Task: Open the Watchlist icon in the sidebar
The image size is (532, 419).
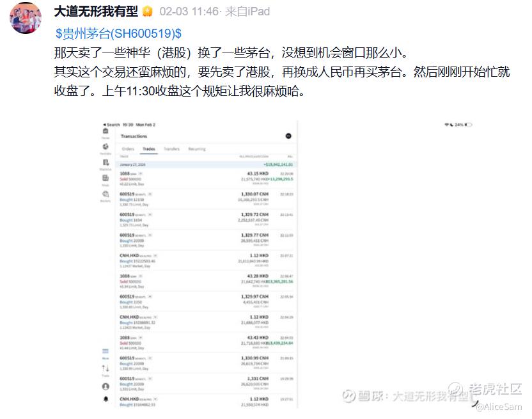Action: [x=106, y=162]
